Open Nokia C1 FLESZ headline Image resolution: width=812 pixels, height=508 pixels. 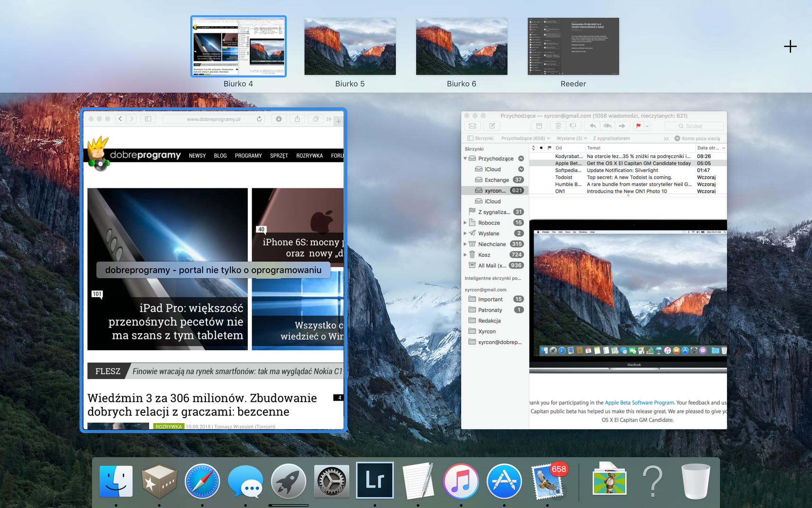[x=237, y=371]
